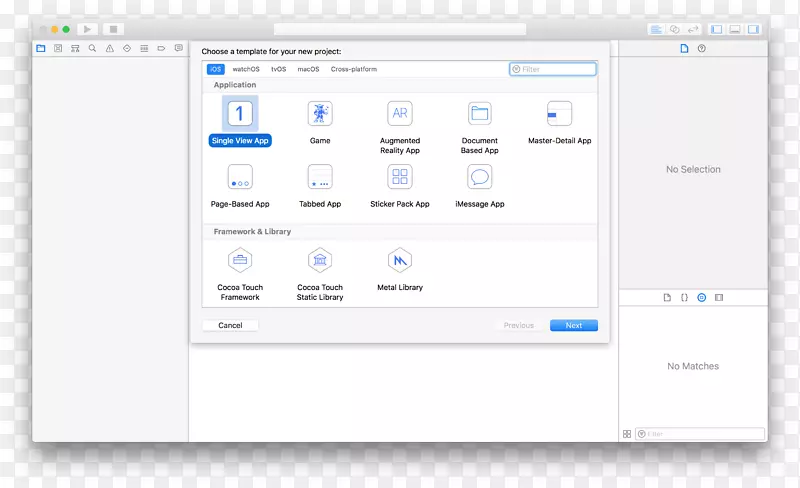This screenshot has height=488, width=800.
Task: Open the Breakpoint navigator icon
Action: [x=161, y=48]
